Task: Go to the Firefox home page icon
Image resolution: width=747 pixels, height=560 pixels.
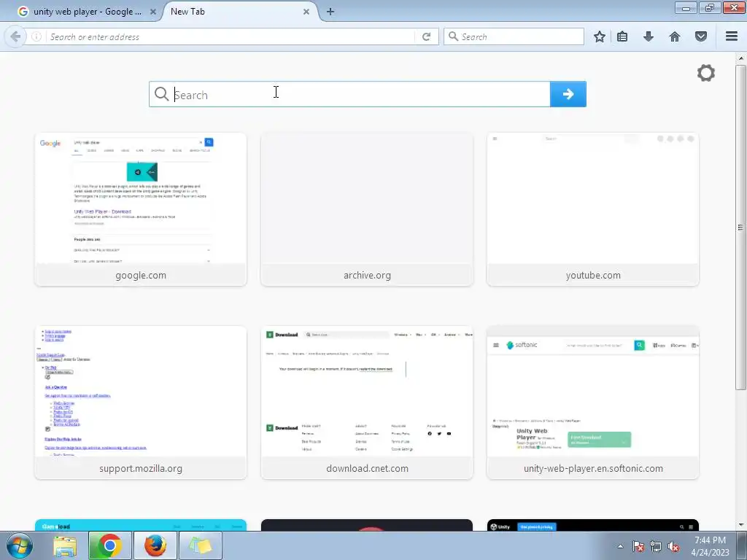Action: (x=675, y=36)
